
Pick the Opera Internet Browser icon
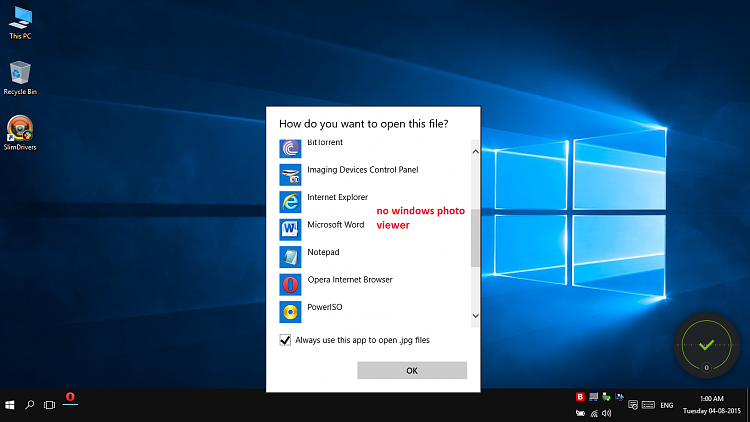290,285
